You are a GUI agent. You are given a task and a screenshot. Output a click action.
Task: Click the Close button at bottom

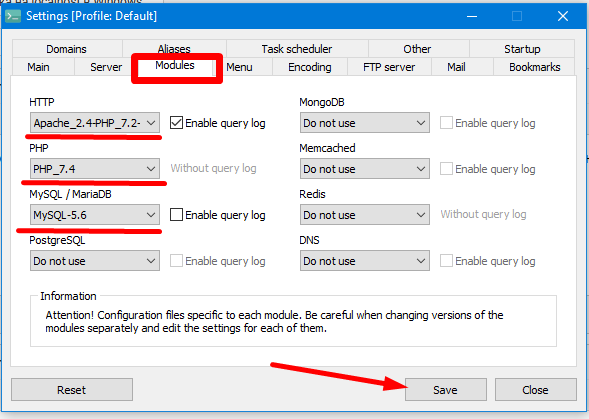535,390
